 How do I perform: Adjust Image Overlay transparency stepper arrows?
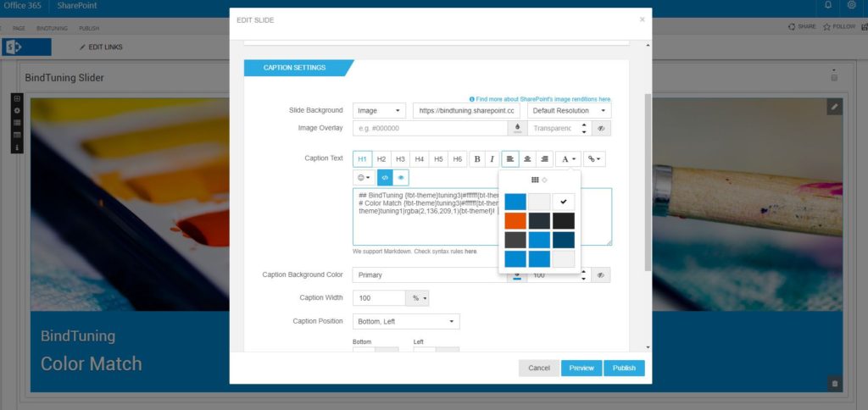click(583, 129)
